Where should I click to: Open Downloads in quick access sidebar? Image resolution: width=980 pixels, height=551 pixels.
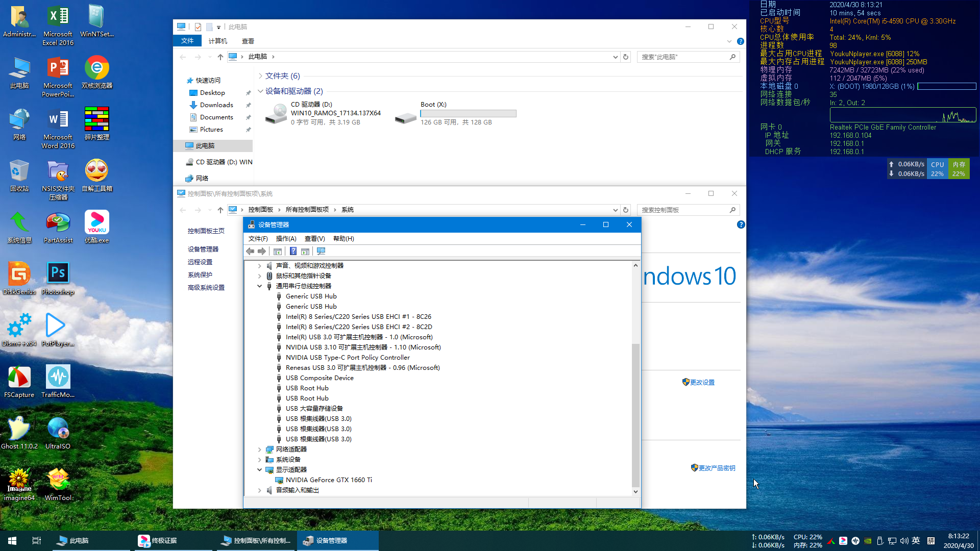tap(216, 105)
